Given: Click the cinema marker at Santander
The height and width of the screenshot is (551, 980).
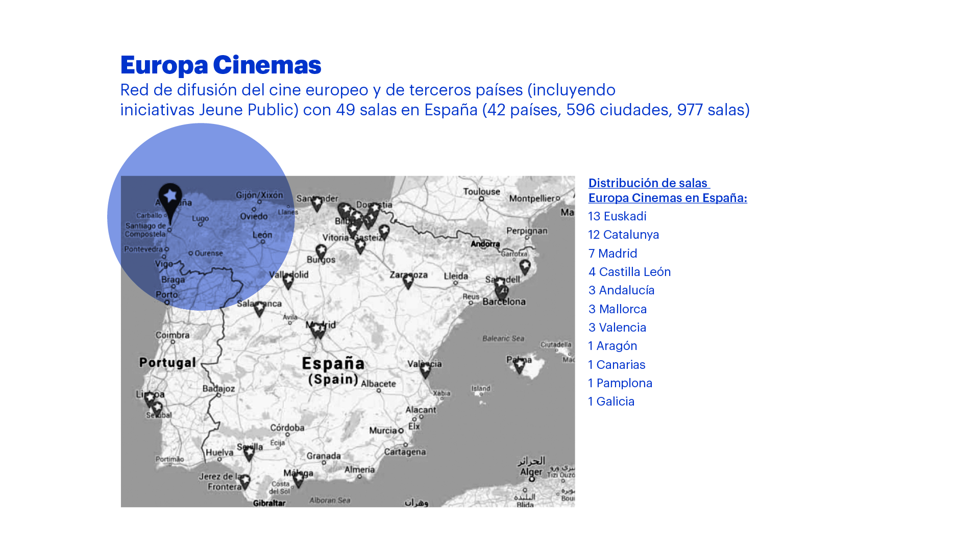Looking at the screenshot, I should pyautogui.click(x=317, y=204).
